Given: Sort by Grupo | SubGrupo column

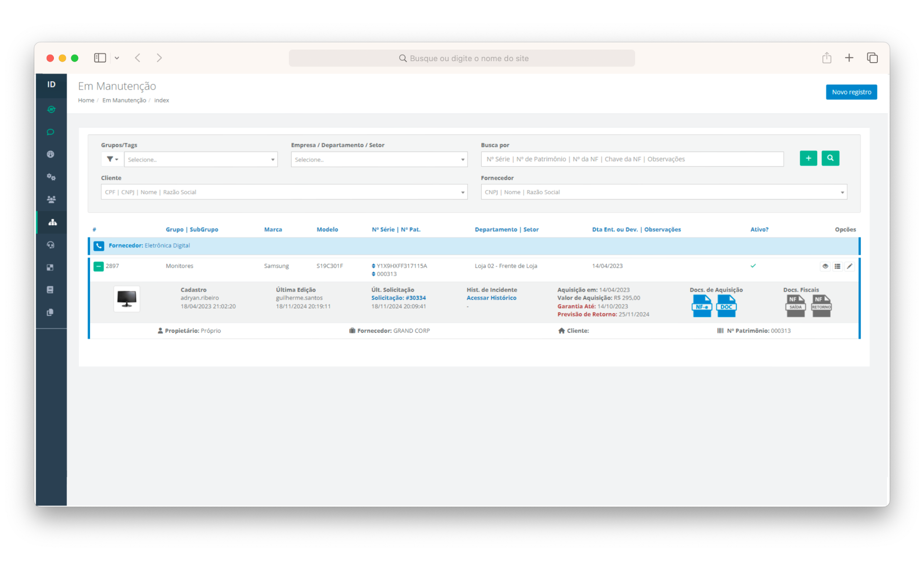Looking at the screenshot, I should click(x=192, y=230).
